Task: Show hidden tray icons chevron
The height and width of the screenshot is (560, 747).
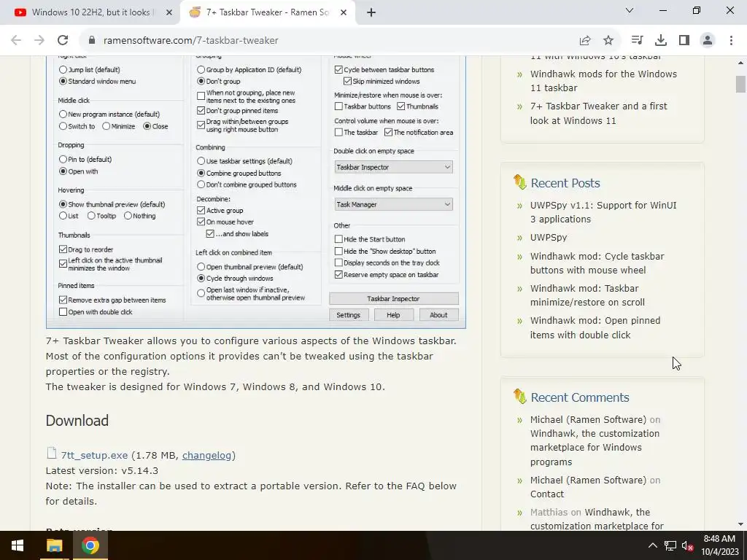Action: pos(653,545)
